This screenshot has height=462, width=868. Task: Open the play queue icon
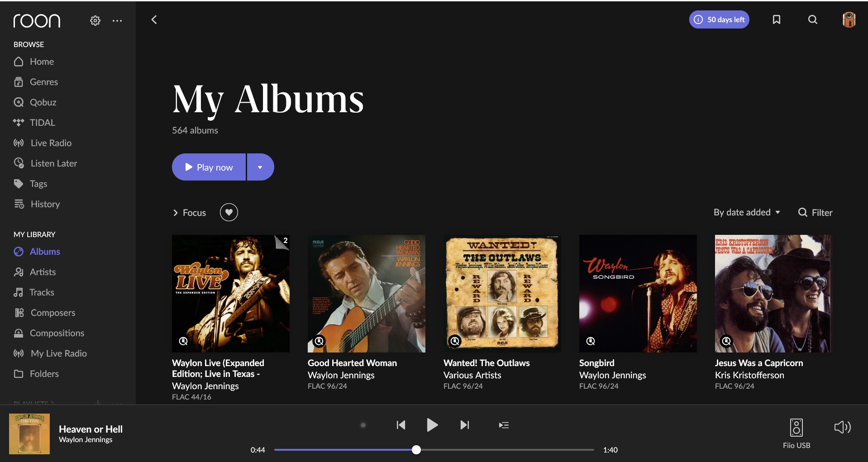(503, 425)
